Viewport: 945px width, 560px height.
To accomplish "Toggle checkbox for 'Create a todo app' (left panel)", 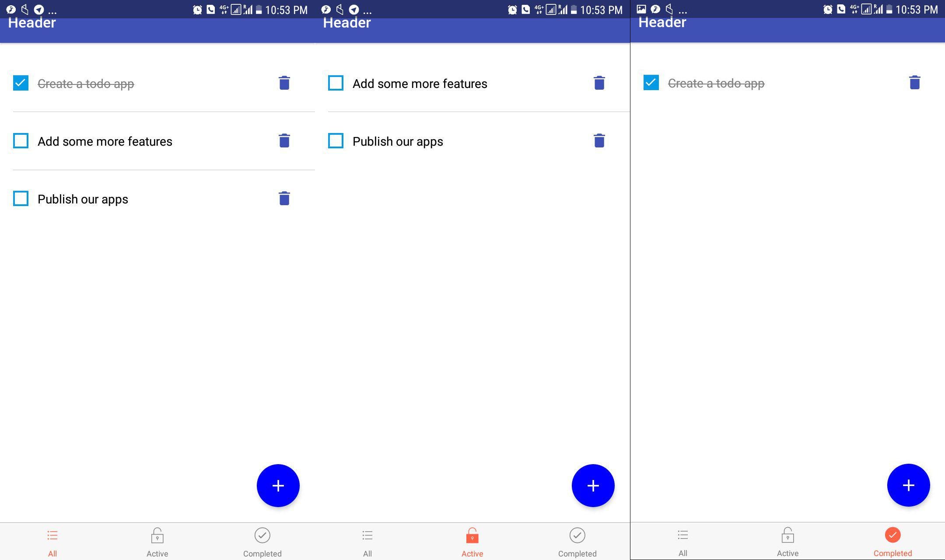I will [20, 83].
